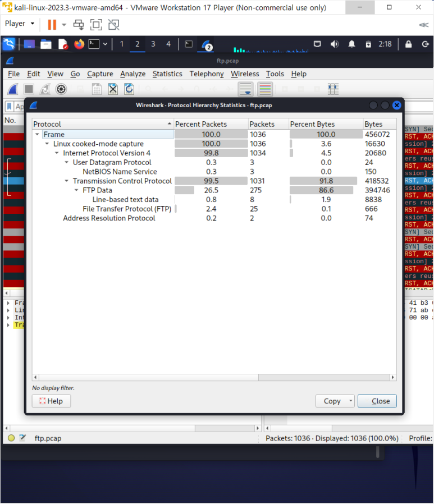Open terminal emulator in Kali panel

point(94,44)
